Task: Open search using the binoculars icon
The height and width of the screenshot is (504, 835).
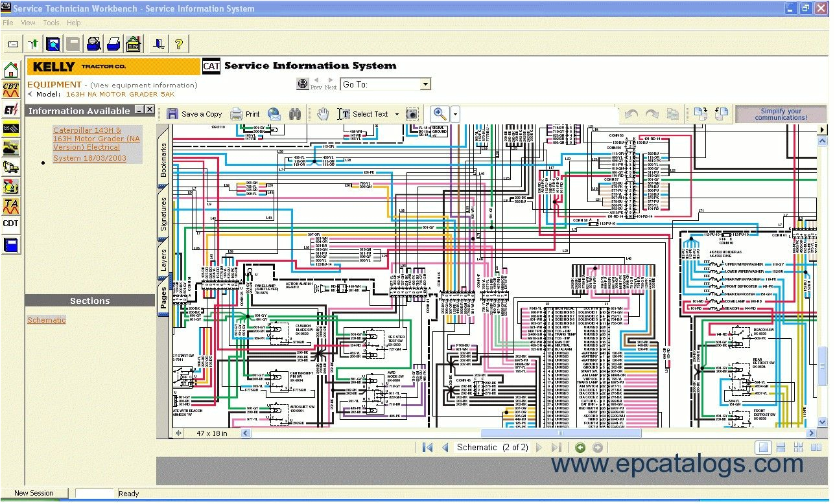Action: (295, 114)
